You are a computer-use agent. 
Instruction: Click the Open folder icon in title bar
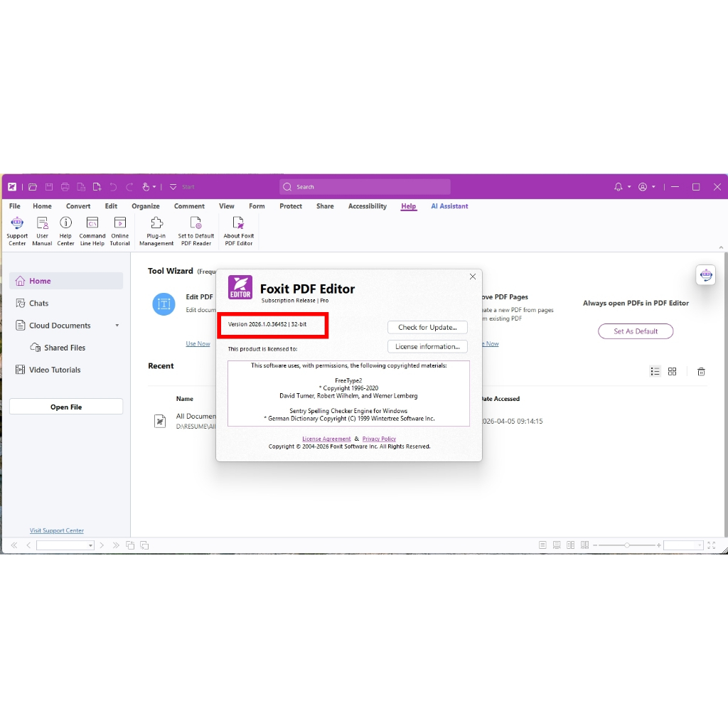pos(33,187)
